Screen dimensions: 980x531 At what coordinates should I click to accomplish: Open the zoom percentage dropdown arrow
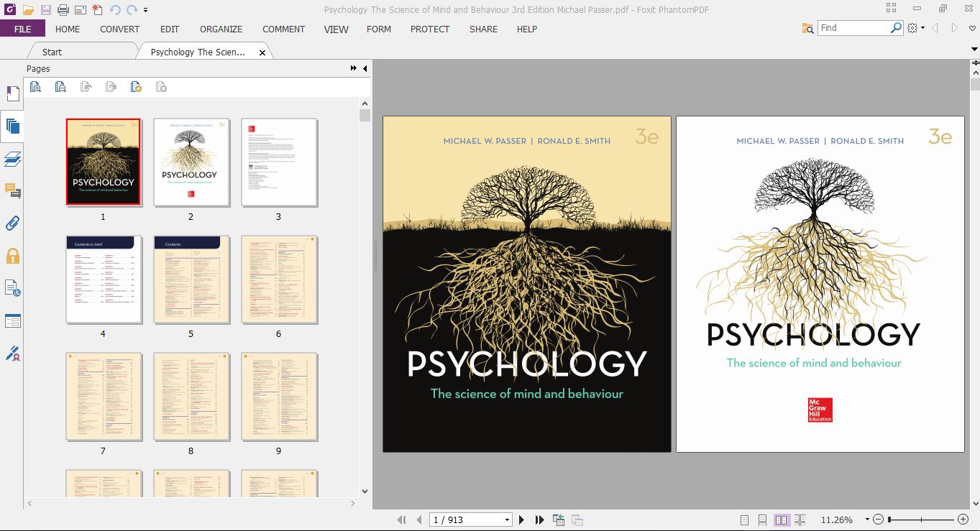[x=867, y=520]
